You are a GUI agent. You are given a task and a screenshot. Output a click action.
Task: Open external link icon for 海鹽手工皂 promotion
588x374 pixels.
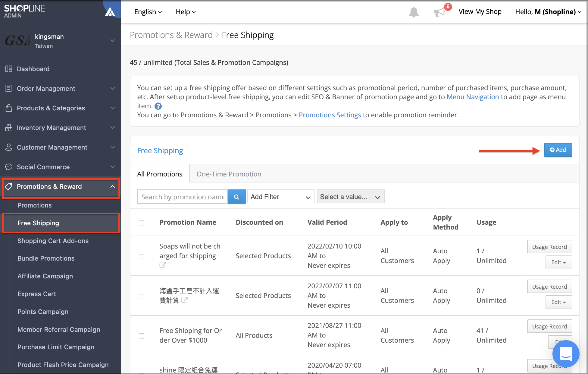(x=184, y=300)
